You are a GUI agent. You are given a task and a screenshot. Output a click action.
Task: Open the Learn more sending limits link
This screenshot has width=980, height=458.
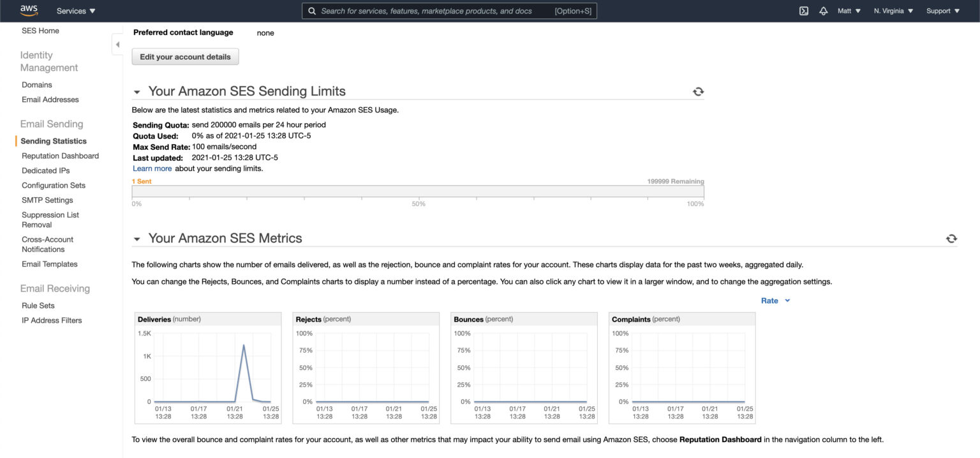(x=152, y=168)
